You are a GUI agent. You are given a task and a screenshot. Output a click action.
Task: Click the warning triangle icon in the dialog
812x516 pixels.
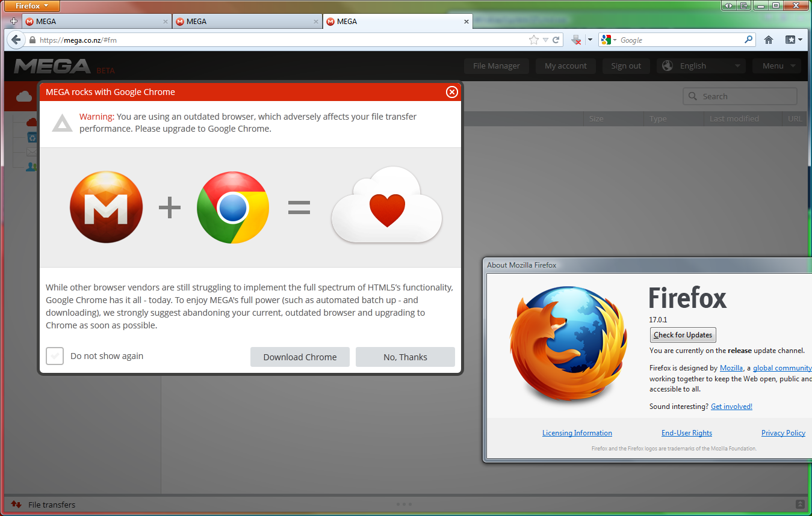click(62, 123)
